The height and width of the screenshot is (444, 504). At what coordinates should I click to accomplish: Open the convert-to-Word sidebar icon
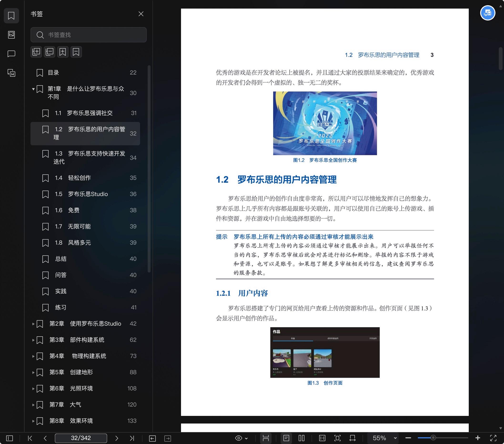11,73
